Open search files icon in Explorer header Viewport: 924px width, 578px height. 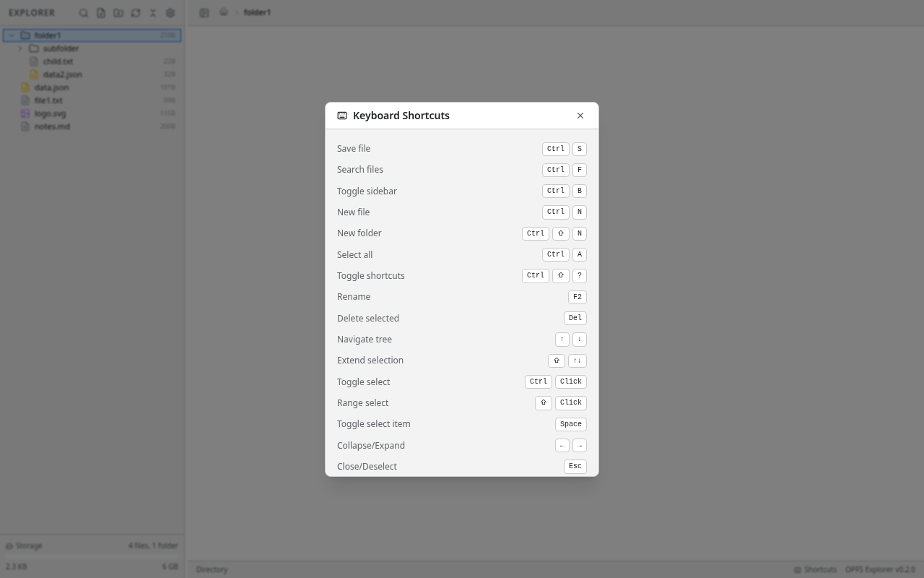coord(84,13)
